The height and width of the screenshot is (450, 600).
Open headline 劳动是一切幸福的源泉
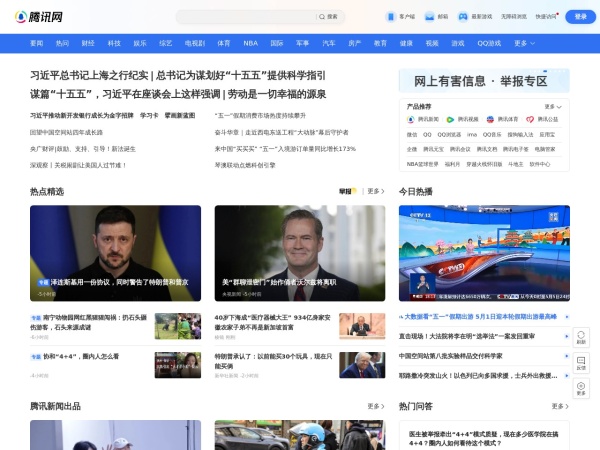coord(277,94)
